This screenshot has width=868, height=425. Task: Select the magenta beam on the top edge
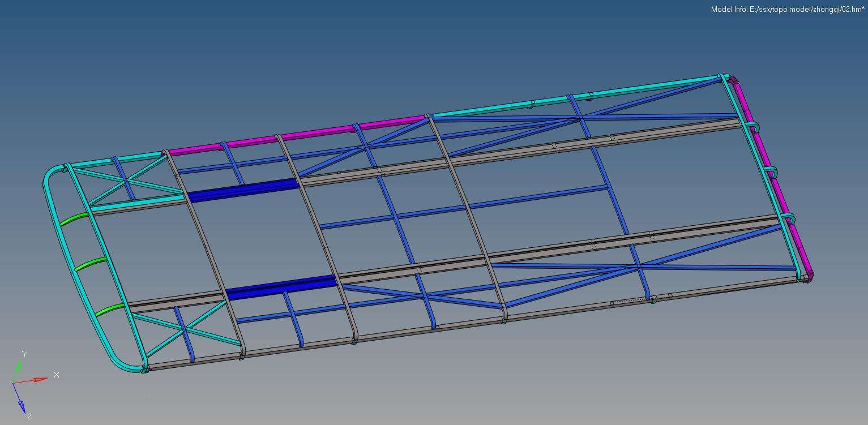tap(294, 134)
